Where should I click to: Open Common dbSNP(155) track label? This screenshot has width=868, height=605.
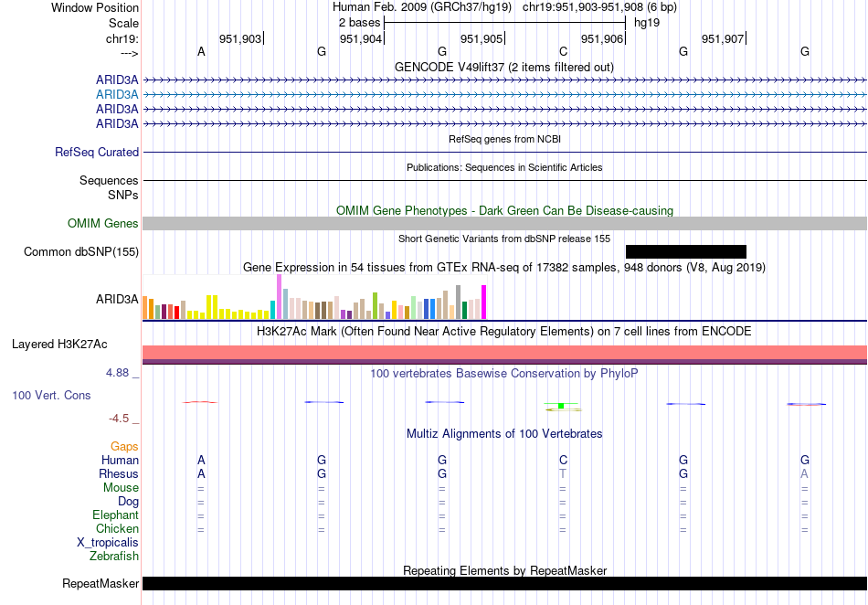tap(80, 252)
